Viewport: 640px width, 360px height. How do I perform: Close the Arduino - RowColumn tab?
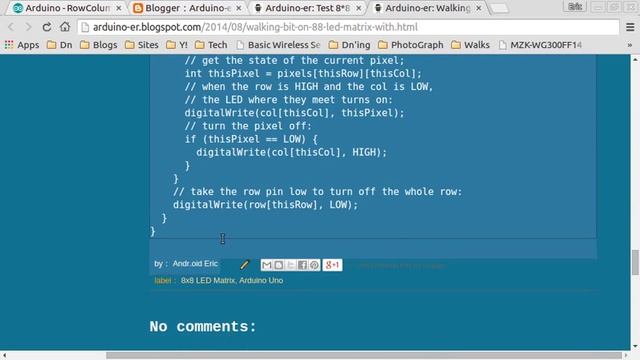119,8
